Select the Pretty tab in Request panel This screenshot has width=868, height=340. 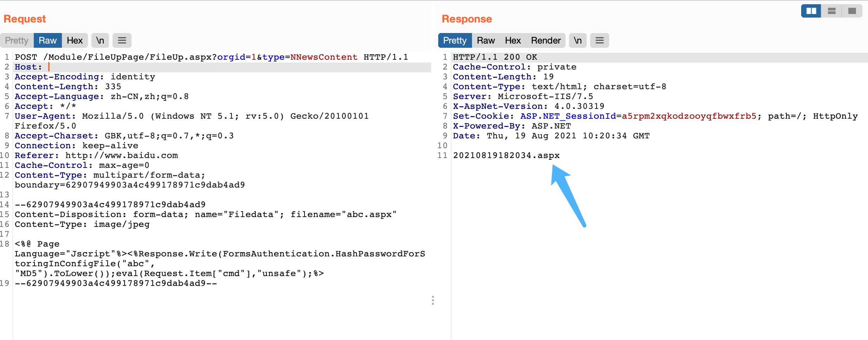tap(17, 40)
